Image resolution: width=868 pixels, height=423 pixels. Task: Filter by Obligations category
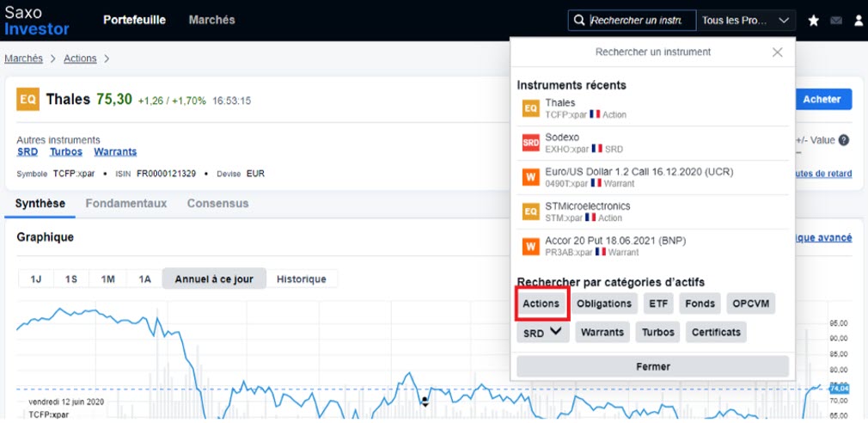[604, 303]
